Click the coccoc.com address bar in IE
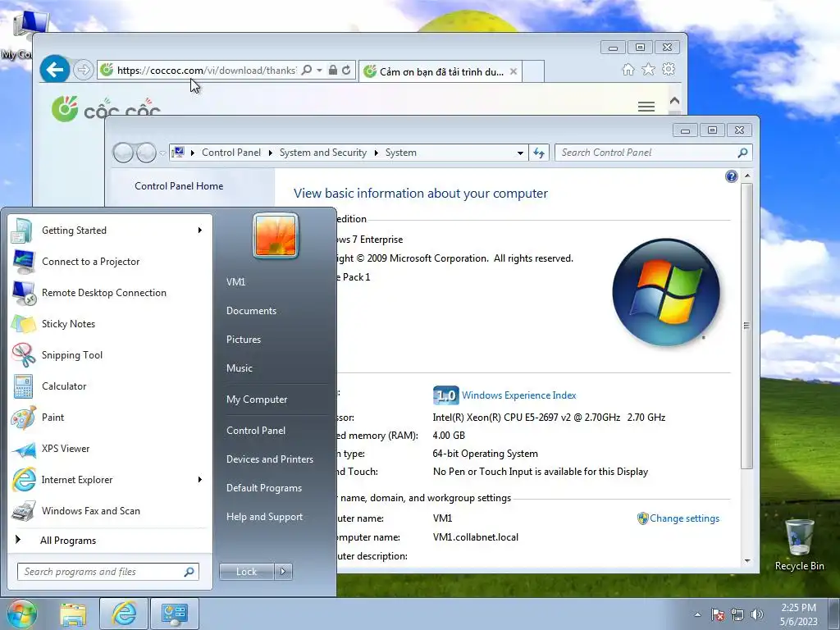The image size is (840, 630). tap(206, 71)
